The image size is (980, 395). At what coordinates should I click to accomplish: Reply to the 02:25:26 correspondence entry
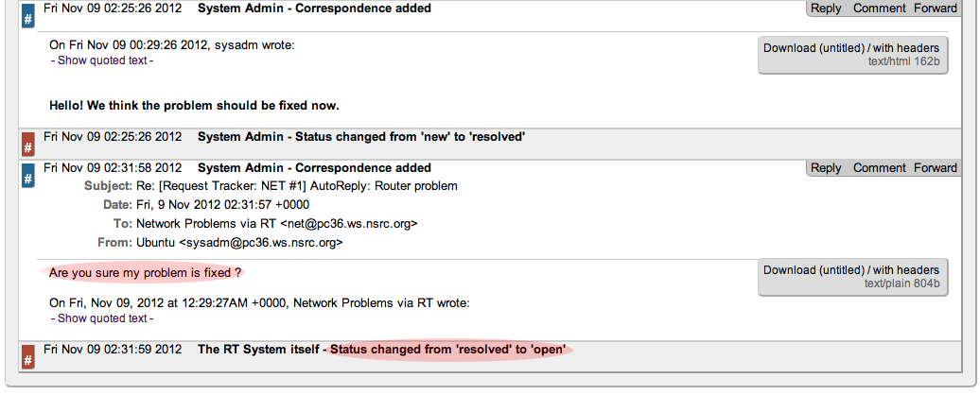coord(826,9)
